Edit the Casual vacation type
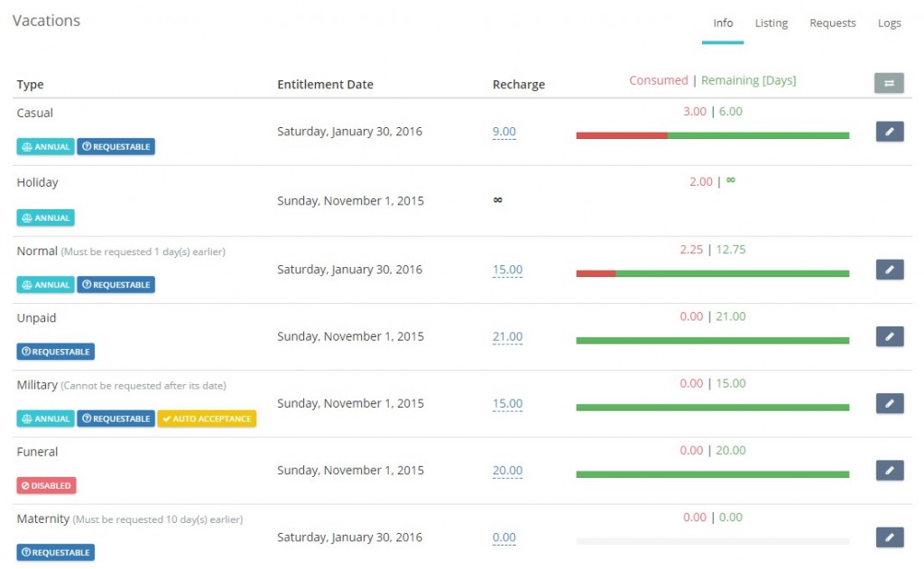Image resolution: width=924 pixels, height=569 pixels. click(889, 131)
